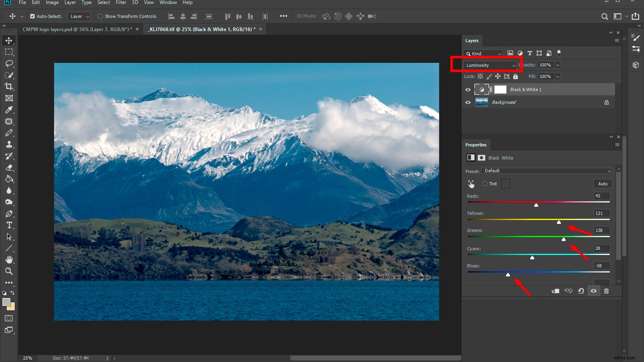Select the Zoom tool
This screenshot has width=644, height=362.
[x=9, y=271]
